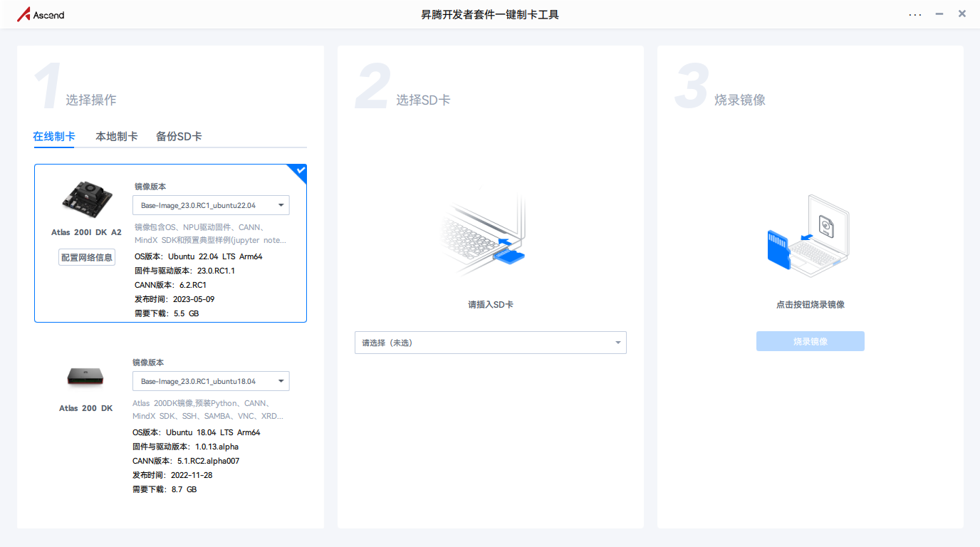Click the 选择SD卡 step heading
This screenshot has height=547, width=980.
tap(423, 100)
